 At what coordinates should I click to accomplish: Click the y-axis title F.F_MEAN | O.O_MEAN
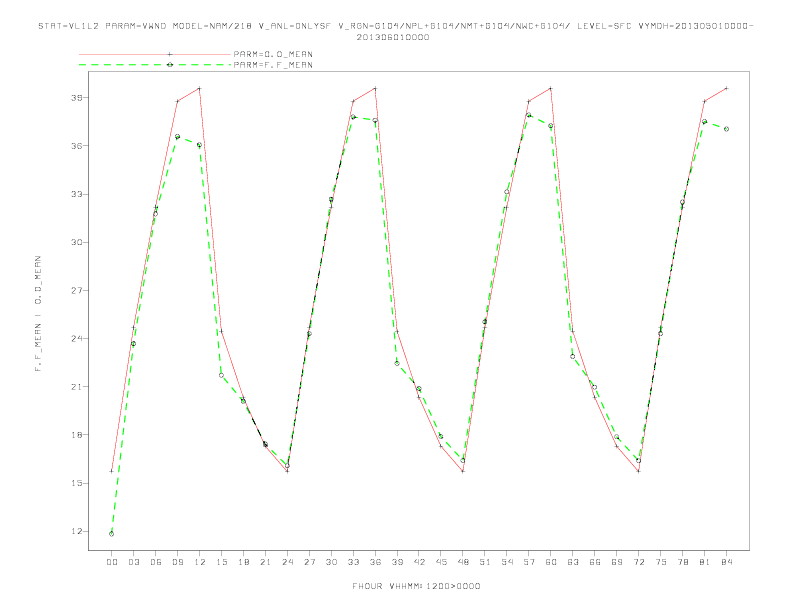(38, 314)
